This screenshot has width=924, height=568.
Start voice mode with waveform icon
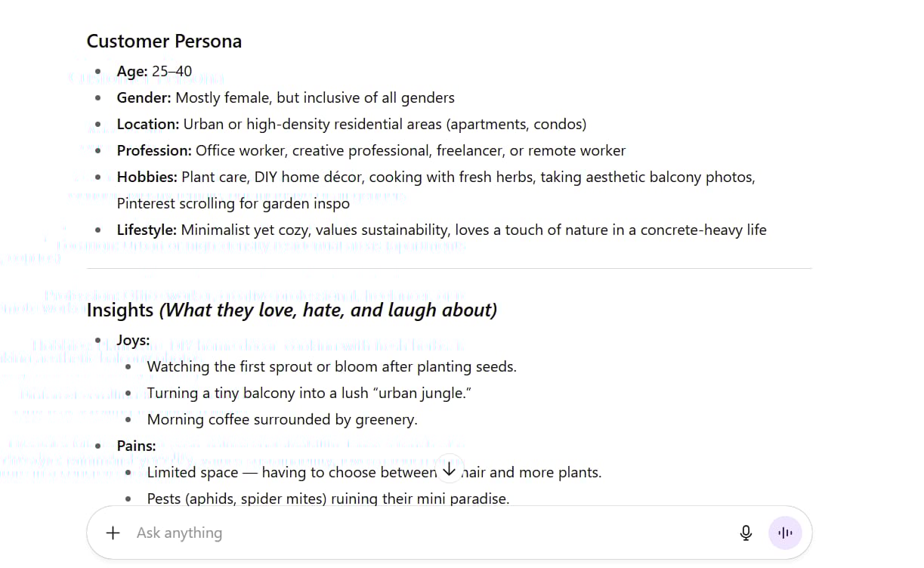pyautogui.click(x=785, y=532)
